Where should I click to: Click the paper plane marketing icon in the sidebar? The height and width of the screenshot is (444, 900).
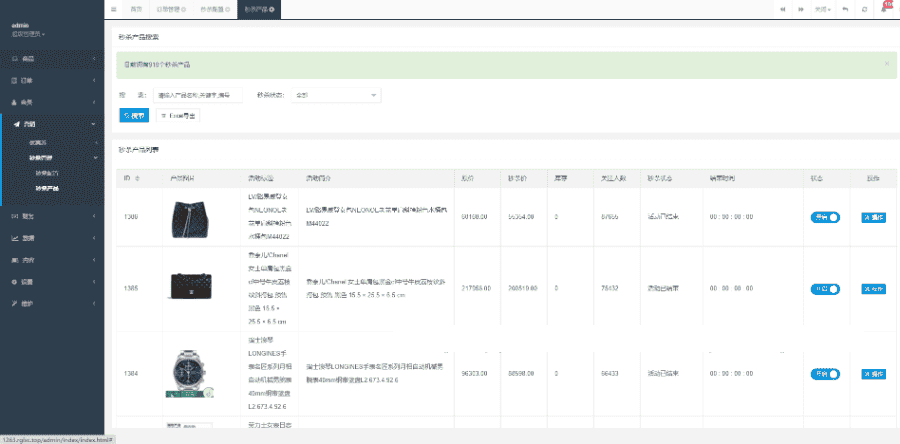tap(15, 123)
